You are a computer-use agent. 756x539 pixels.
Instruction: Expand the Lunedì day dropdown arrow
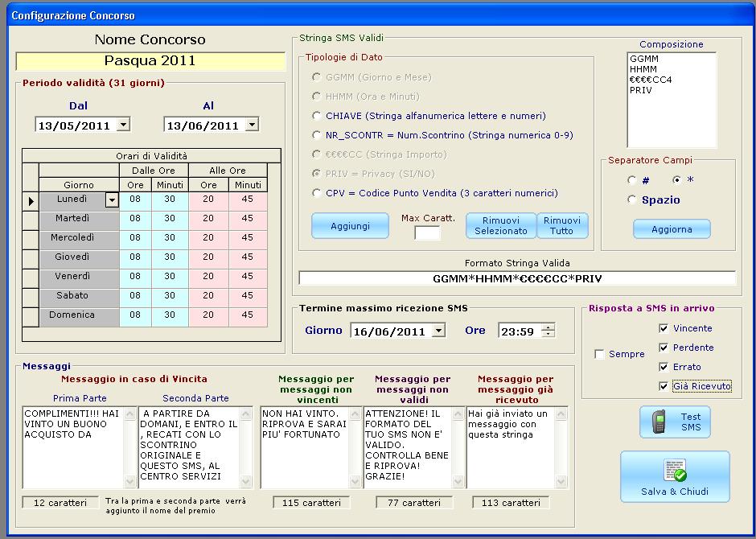tap(112, 200)
